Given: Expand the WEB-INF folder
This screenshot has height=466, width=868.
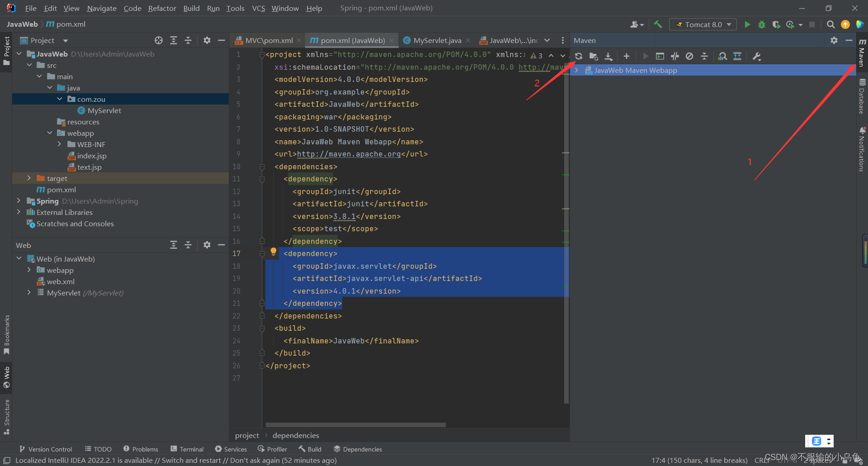Looking at the screenshot, I should tap(59, 144).
